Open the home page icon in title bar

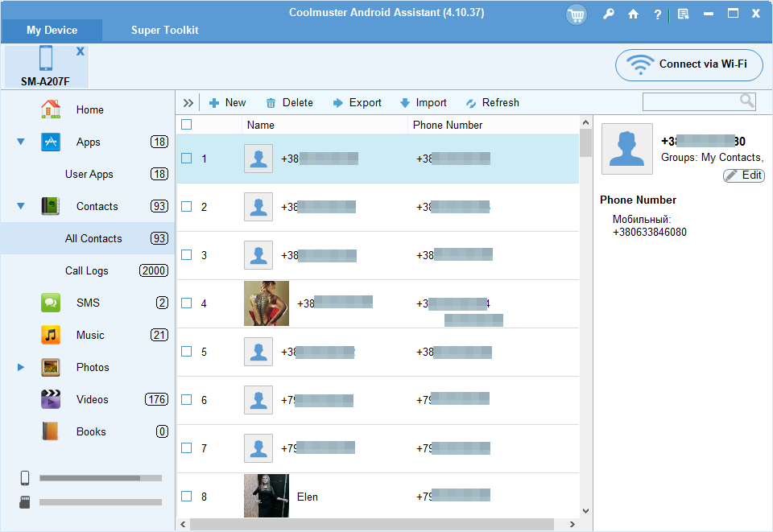pyautogui.click(x=633, y=14)
